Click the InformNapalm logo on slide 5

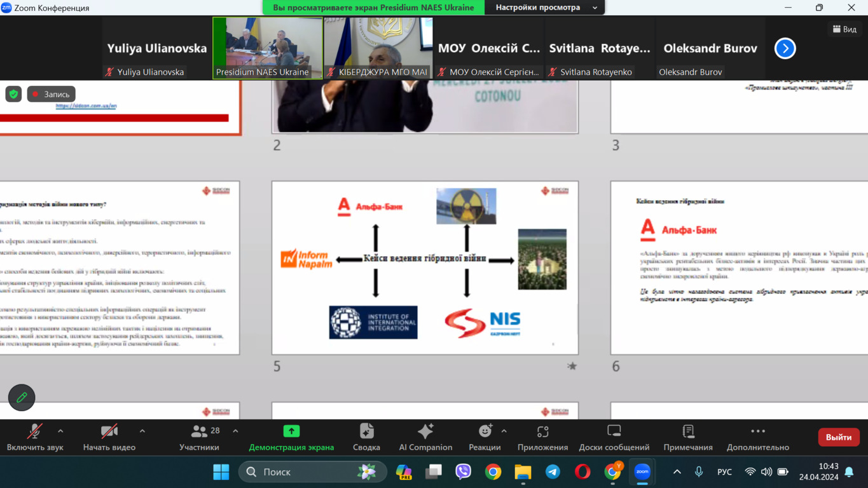(307, 259)
